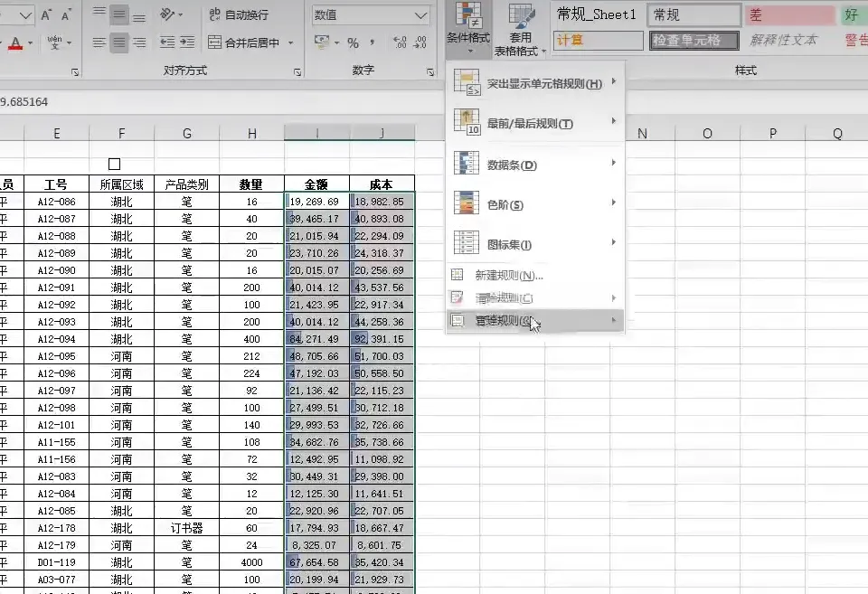Click the decrease decimal places icon
This screenshot has width=868, height=594.
[x=420, y=42]
